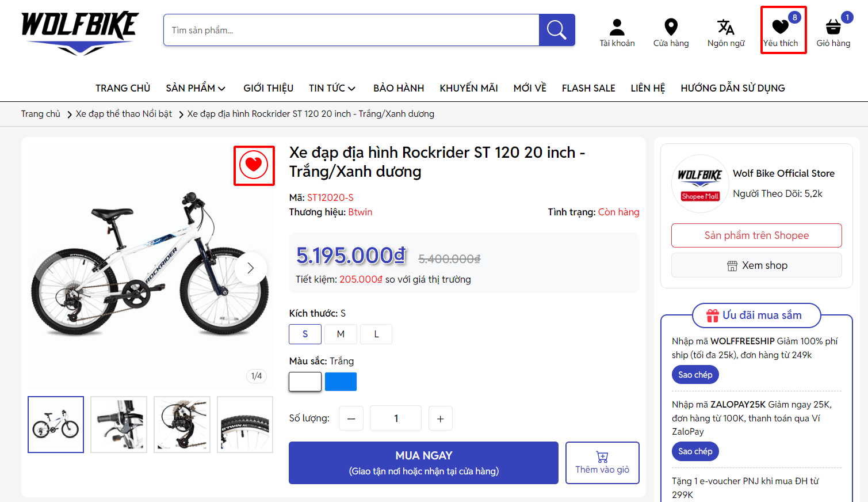Expand the TIN TỨC dropdown menu
The image size is (868, 502).
[x=332, y=88]
